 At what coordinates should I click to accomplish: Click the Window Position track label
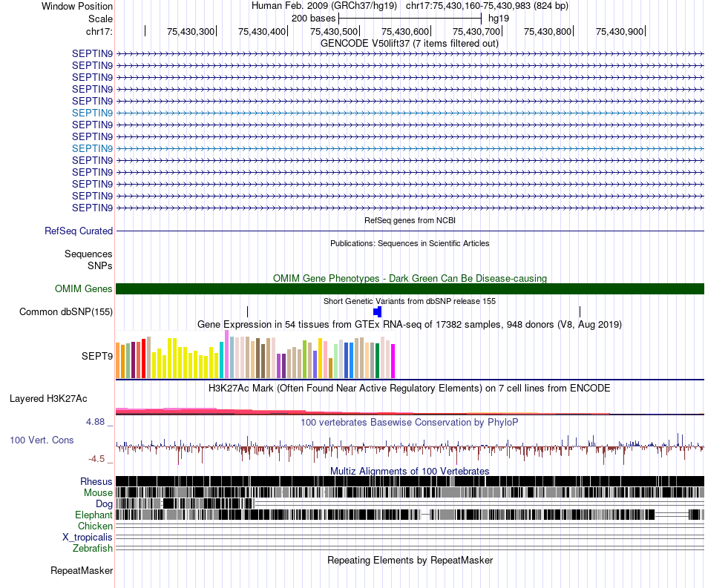coord(77,6)
